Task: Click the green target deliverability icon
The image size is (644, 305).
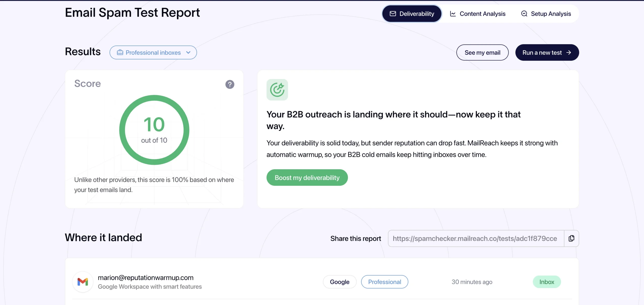Action: (277, 90)
